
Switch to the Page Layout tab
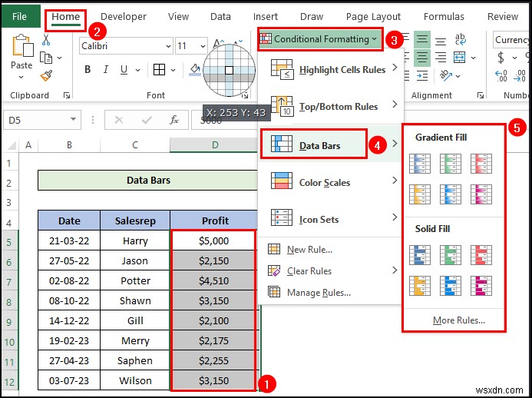click(373, 17)
